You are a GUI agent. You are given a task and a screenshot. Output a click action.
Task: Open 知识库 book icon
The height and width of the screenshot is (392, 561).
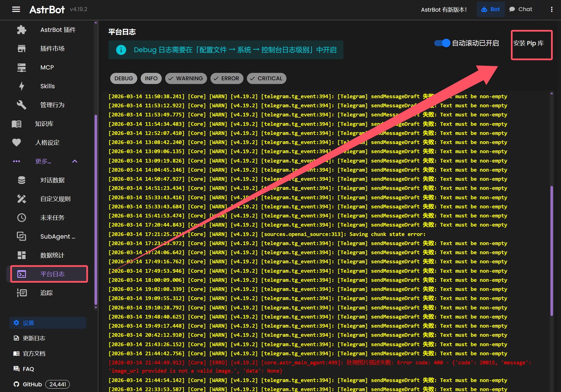17,124
